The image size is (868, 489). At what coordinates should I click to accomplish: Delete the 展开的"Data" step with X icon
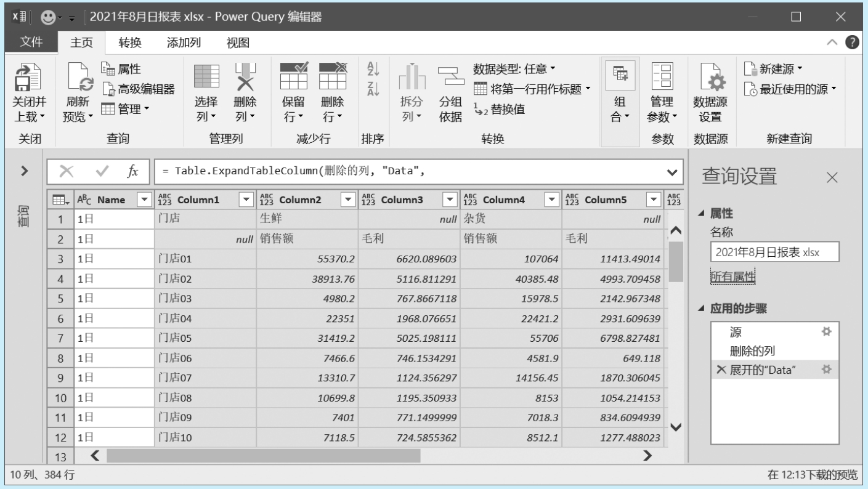click(x=721, y=370)
